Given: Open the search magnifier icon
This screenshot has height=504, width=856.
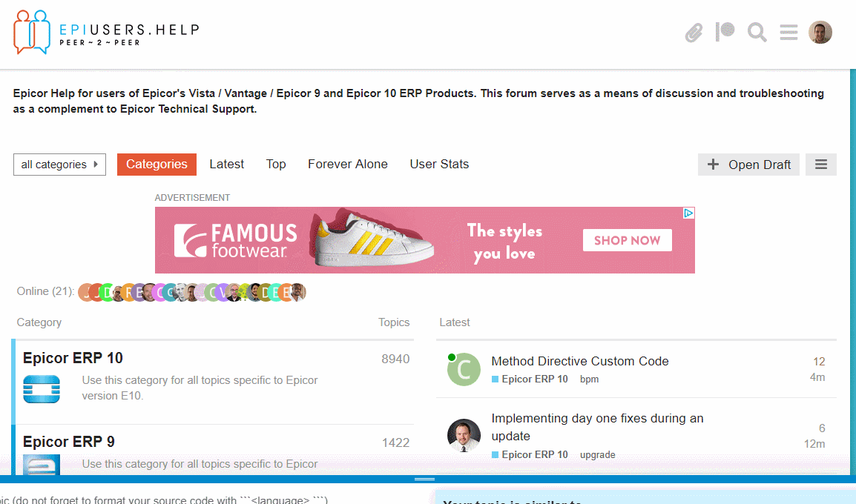Looking at the screenshot, I should [757, 32].
